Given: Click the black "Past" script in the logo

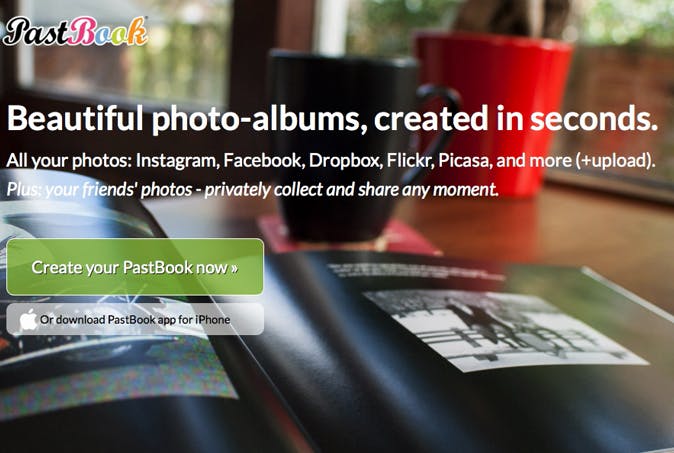Looking at the screenshot, I should 35,32.
